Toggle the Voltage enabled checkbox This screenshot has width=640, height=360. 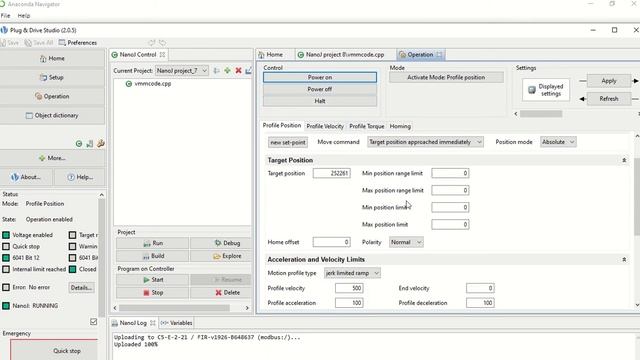pos(6,235)
